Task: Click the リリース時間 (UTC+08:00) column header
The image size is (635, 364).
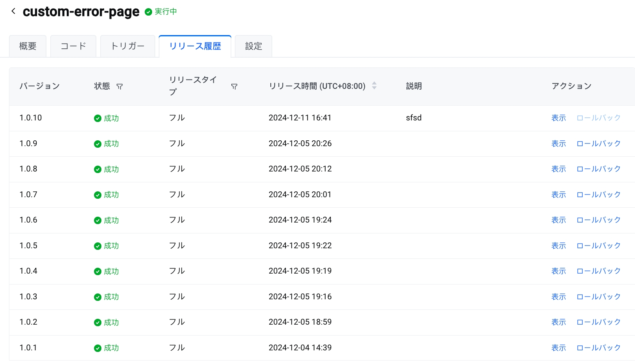Action: 317,86
